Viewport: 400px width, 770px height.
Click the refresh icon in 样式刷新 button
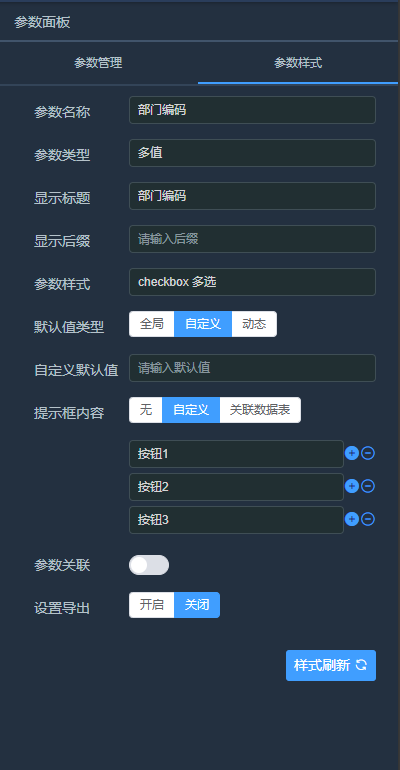(x=361, y=665)
